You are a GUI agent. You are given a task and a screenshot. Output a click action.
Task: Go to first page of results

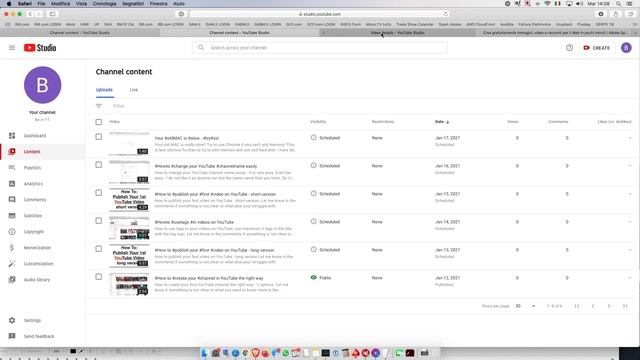[x=577, y=306]
